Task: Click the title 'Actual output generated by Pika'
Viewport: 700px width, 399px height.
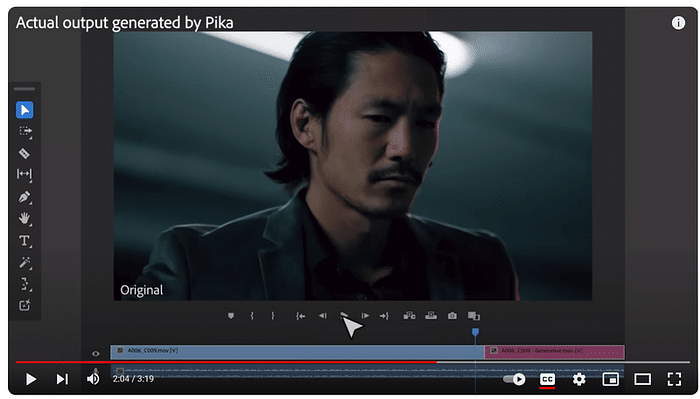Action: click(125, 23)
